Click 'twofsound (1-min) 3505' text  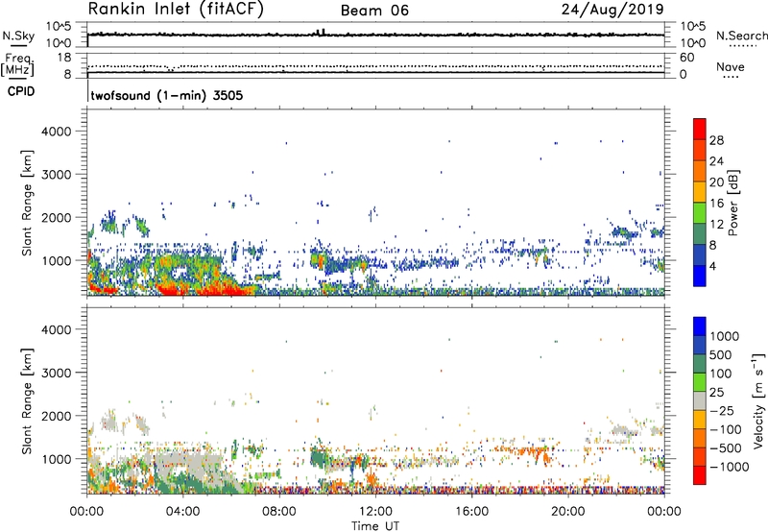point(166,95)
